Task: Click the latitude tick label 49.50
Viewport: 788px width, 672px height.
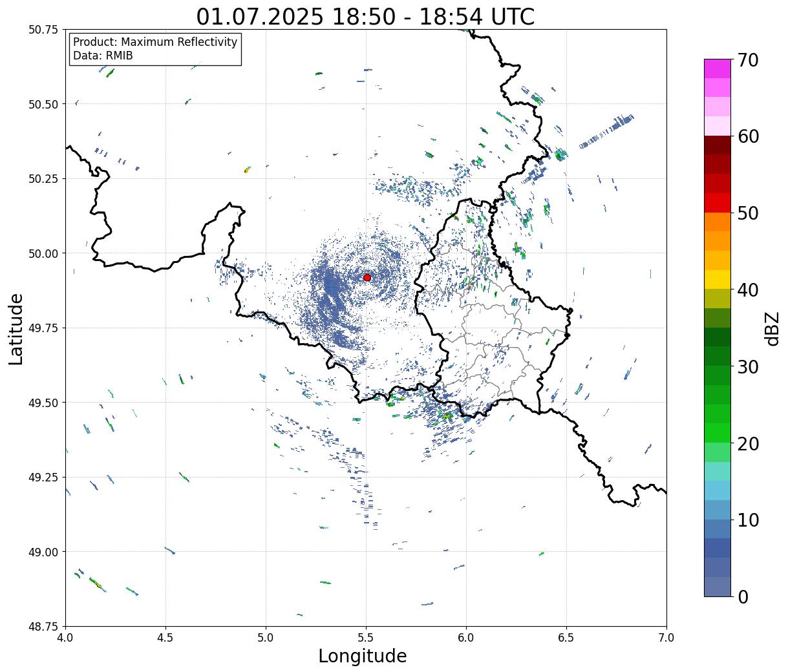Action: pyautogui.click(x=43, y=403)
